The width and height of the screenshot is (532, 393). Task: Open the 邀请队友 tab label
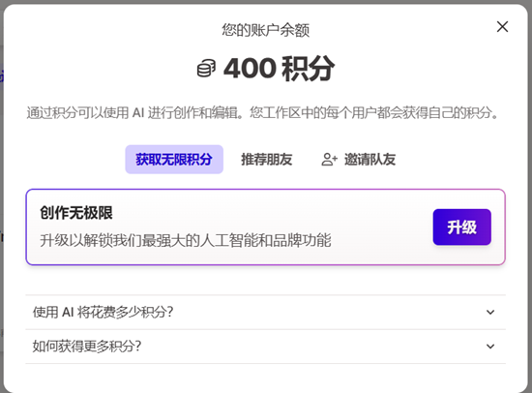click(x=370, y=160)
